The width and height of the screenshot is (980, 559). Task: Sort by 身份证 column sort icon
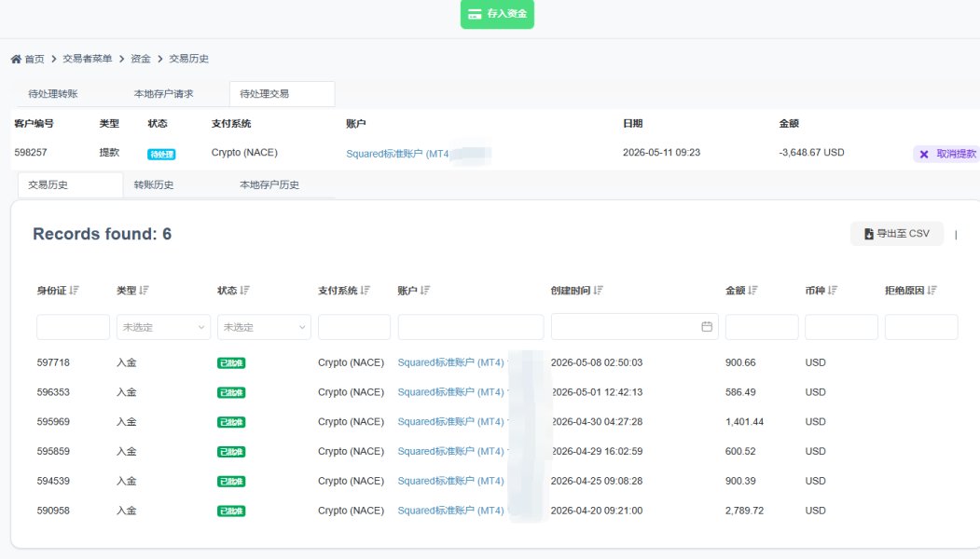coord(75,291)
